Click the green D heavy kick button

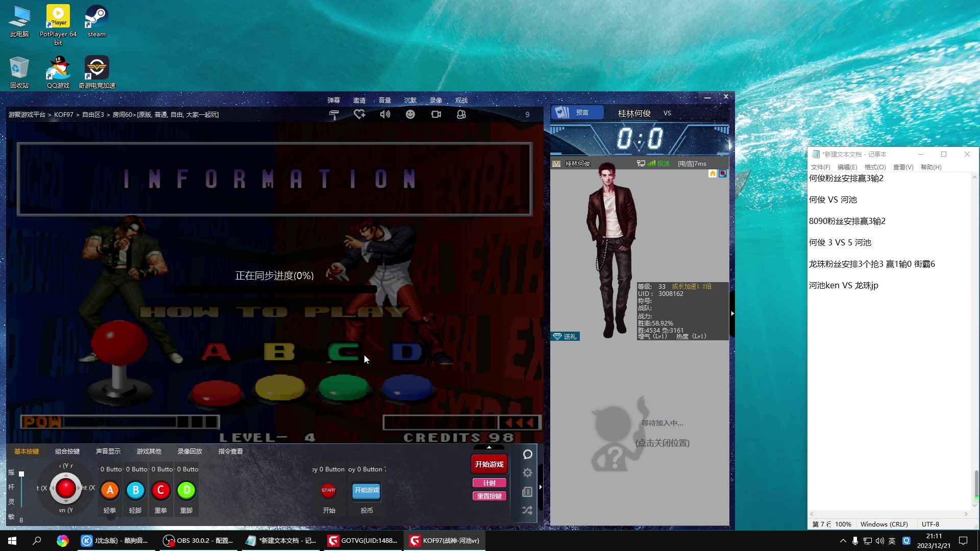(x=186, y=490)
